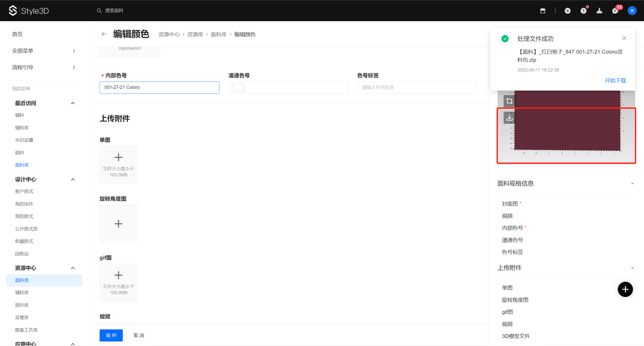Click the download icon on fabric preview

[x=509, y=118]
